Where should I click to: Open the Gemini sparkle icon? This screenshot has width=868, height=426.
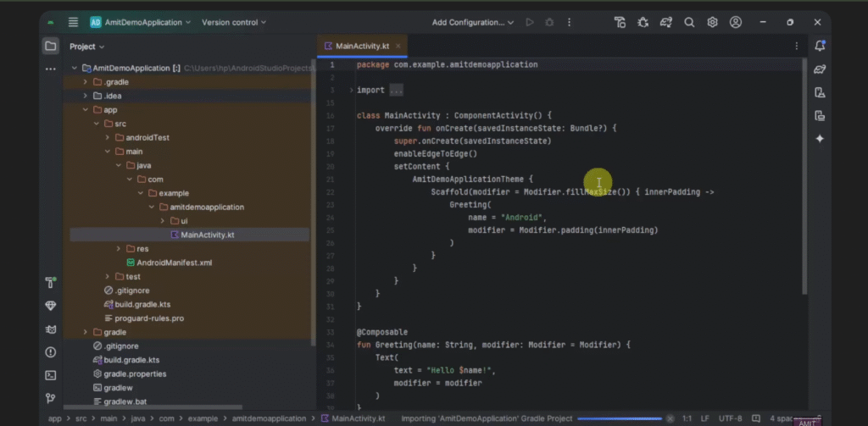click(820, 139)
